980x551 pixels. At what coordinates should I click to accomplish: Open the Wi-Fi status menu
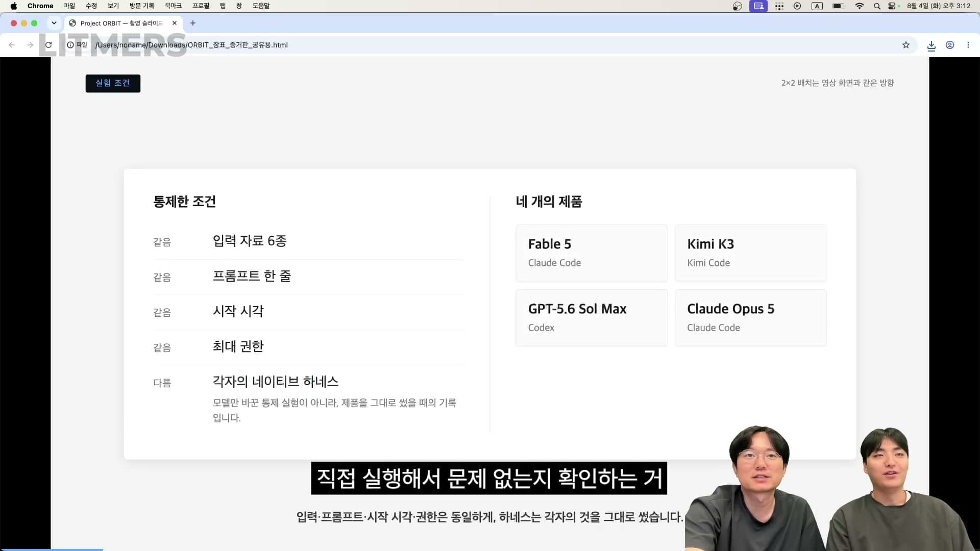(x=860, y=6)
